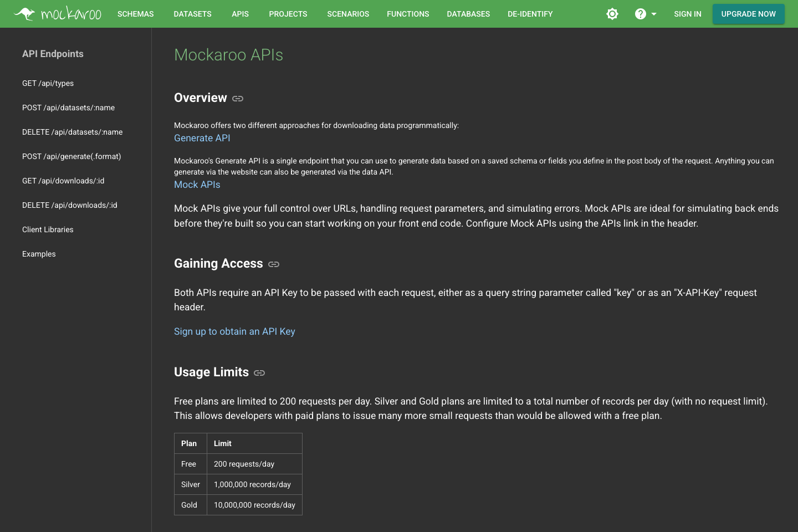Viewport: 798px width, 532px height.
Task: Click the anchor link icon beside Gaining Access
Action: (x=273, y=264)
